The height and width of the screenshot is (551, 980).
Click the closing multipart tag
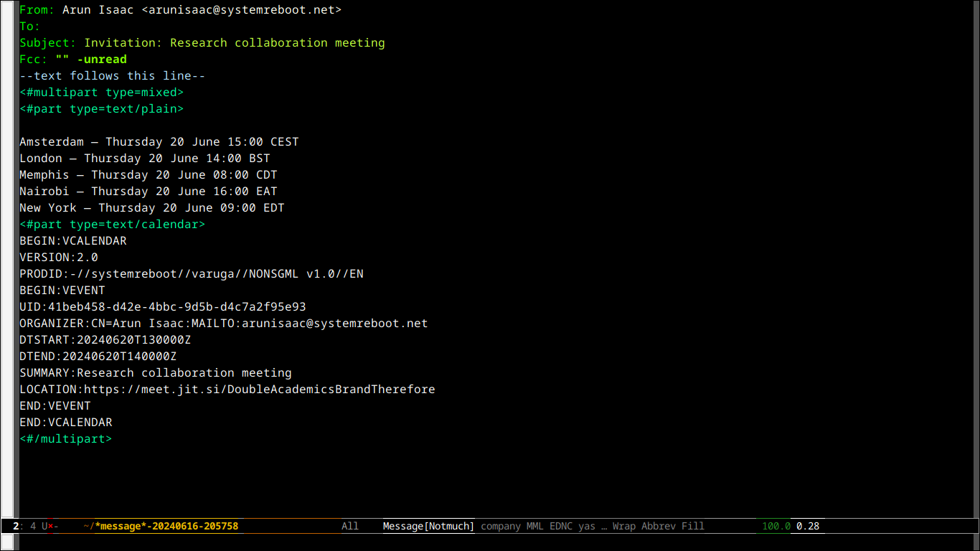[x=65, y=439]
